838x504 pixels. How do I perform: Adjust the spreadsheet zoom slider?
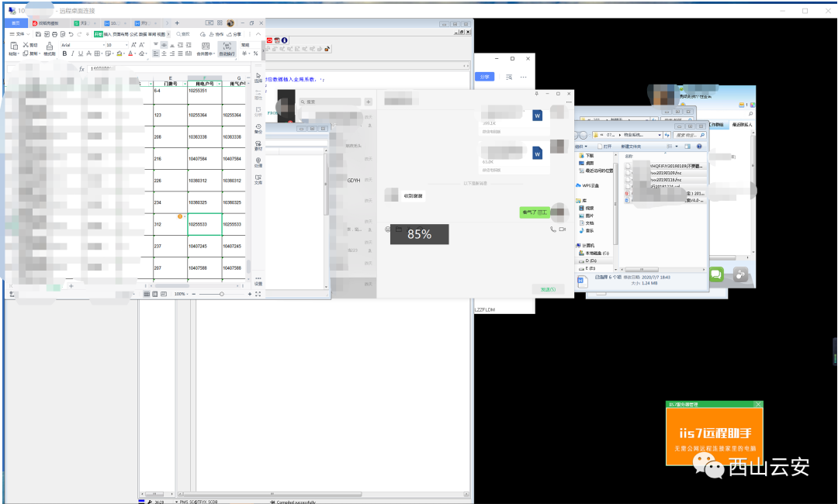222,294
